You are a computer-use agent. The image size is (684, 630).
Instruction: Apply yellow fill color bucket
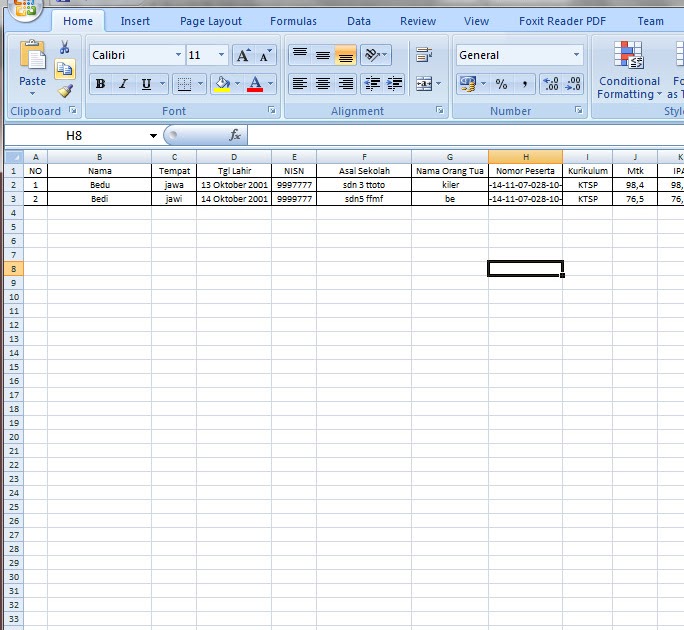coord(222,84)
